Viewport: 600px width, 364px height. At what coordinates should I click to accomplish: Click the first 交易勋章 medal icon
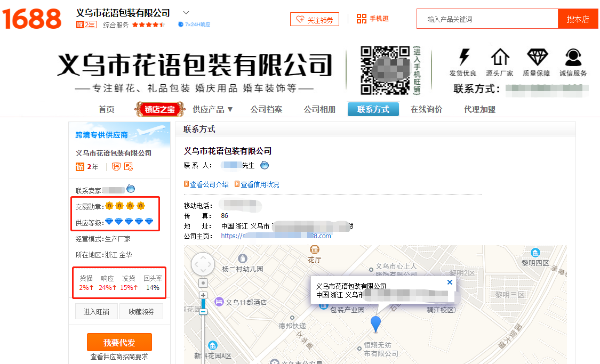pyautogui.click(x=109, y=206)
